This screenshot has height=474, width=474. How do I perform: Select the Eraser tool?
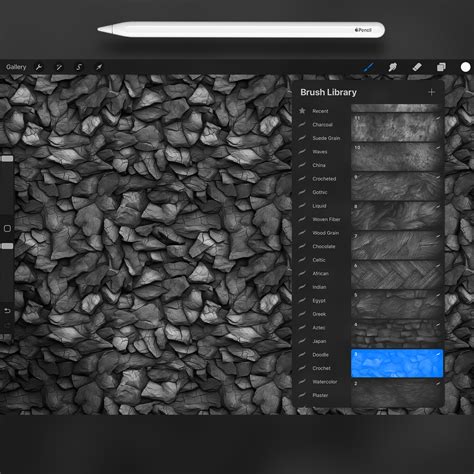417,67
